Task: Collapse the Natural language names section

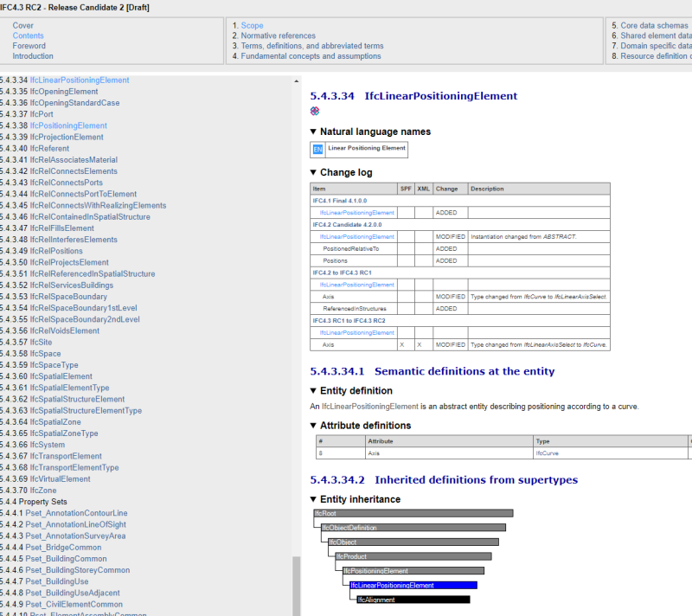Action: coord(312,132)
